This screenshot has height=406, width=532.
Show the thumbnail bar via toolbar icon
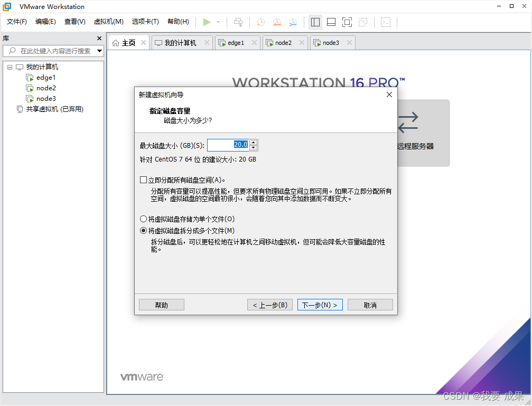331,22
